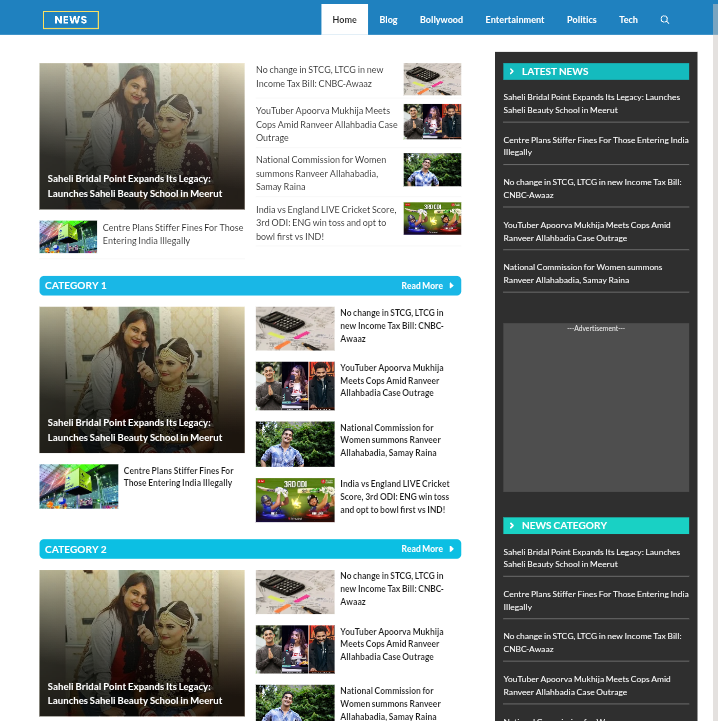This screenshot has width=718, height=721.
Task: Click the CATEGORY 2 section heading
Action: [75, 549]
